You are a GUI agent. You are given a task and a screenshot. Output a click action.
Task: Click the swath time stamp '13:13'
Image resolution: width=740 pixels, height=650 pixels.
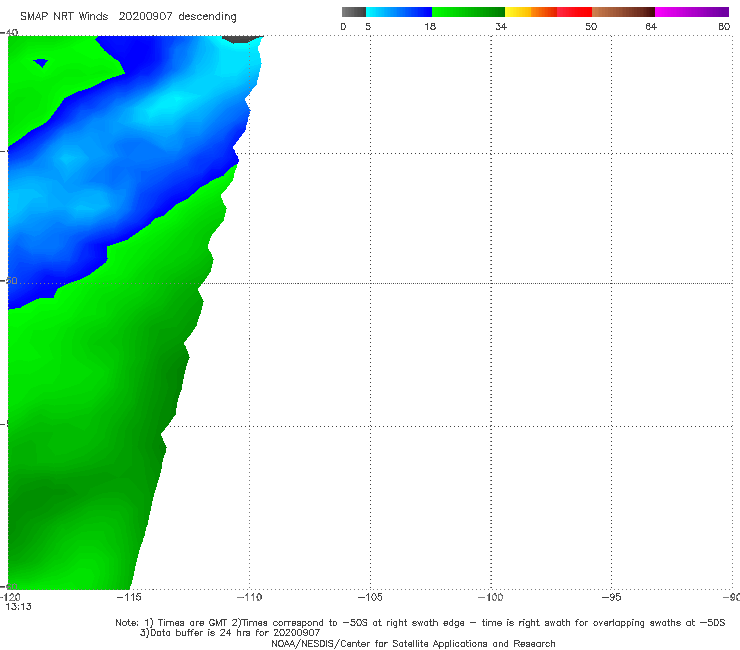[x=18, y=607]
